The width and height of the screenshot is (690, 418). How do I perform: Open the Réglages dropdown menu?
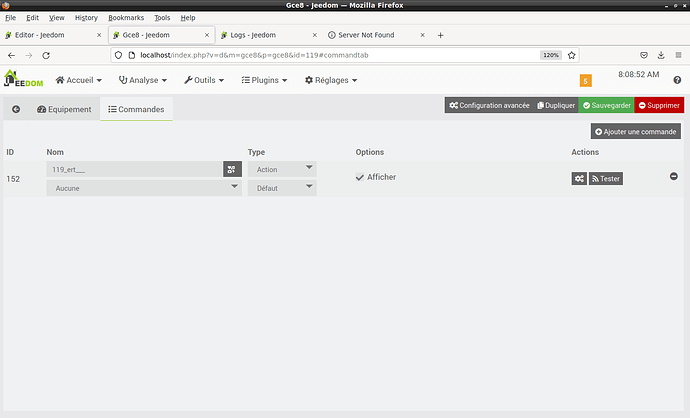331,80
